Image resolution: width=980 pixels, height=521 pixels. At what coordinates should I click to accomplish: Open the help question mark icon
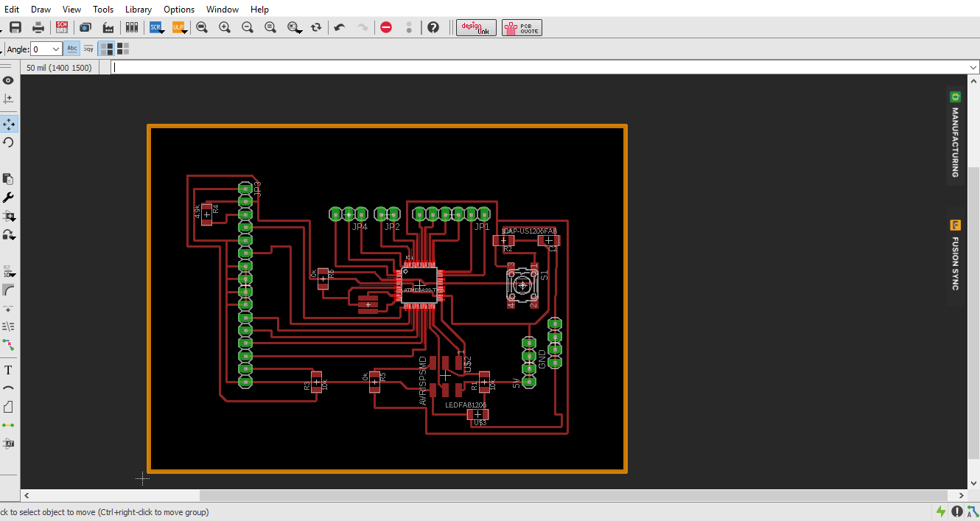point(433,27)
